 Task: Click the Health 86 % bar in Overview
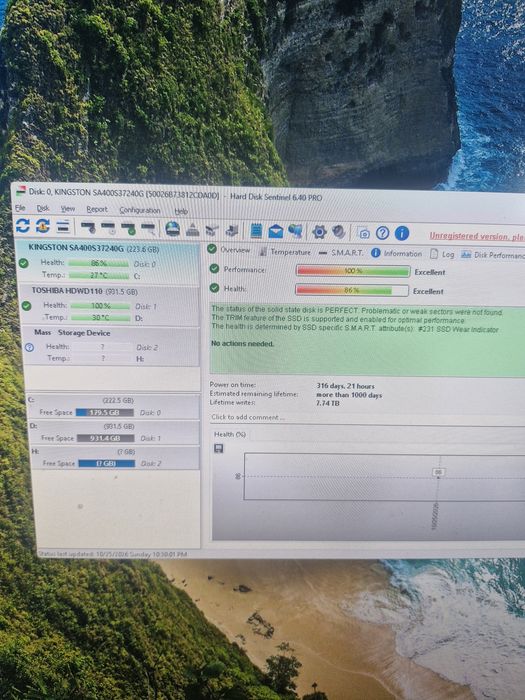(x=352, y=290)
